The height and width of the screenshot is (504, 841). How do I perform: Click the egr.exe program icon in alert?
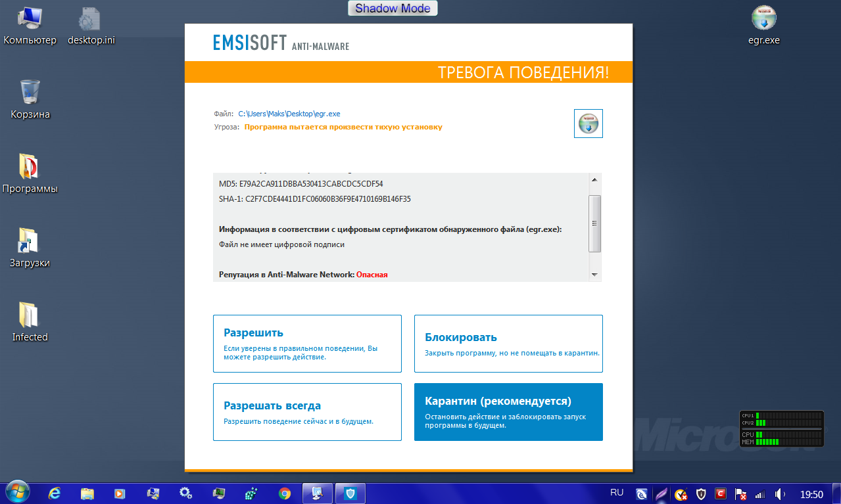589,124
